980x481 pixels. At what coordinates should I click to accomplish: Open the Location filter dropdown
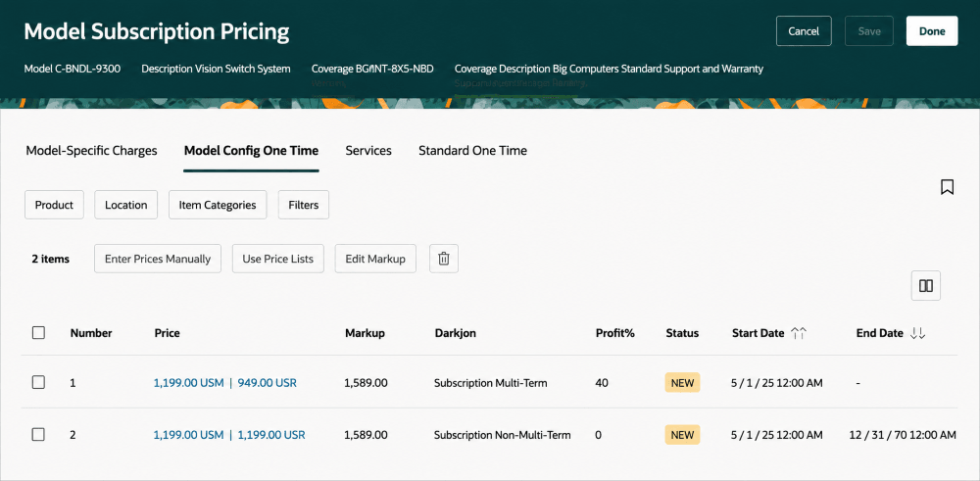(126, 205)
